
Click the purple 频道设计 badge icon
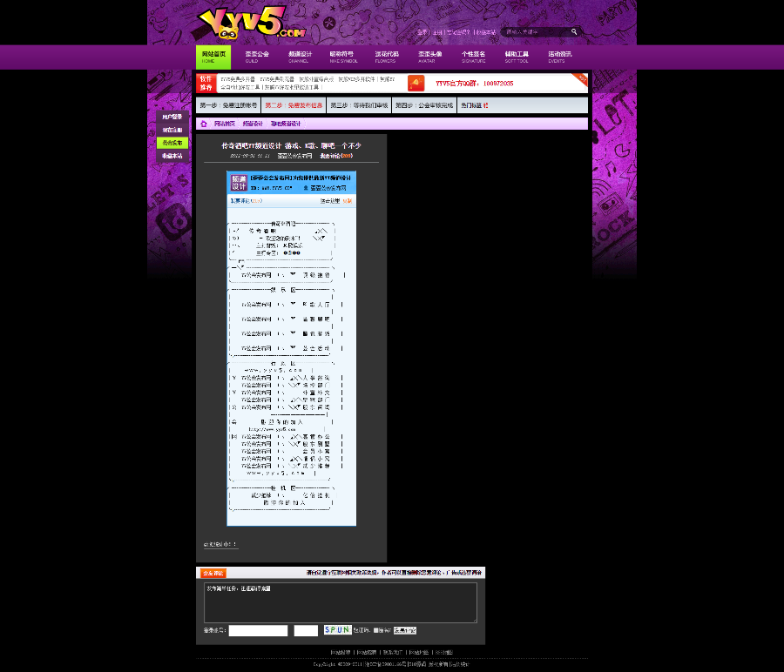coord(239,183)
